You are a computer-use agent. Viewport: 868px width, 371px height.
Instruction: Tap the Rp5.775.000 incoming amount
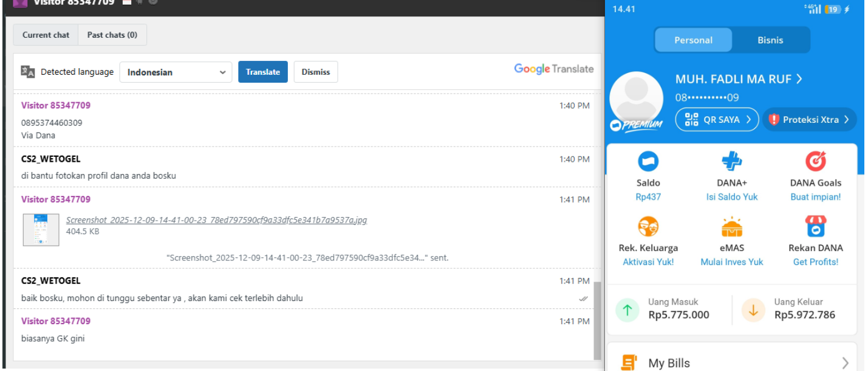(678, 315)
